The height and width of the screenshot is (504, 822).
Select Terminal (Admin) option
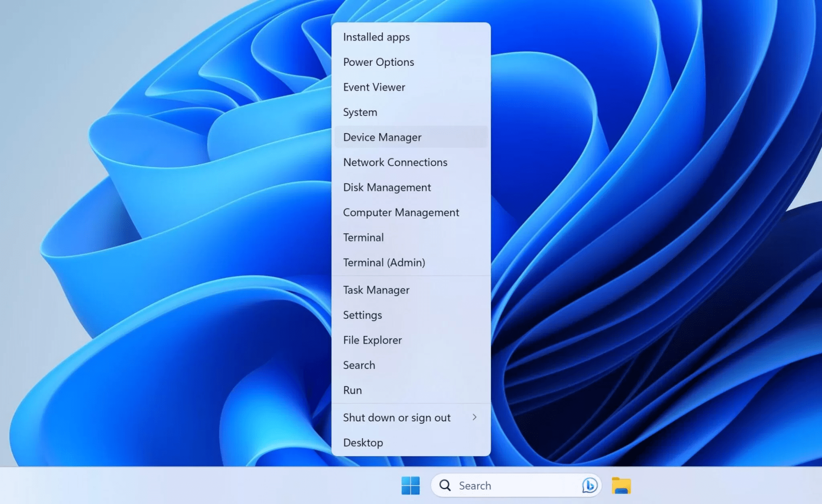(x=384, y=262)
